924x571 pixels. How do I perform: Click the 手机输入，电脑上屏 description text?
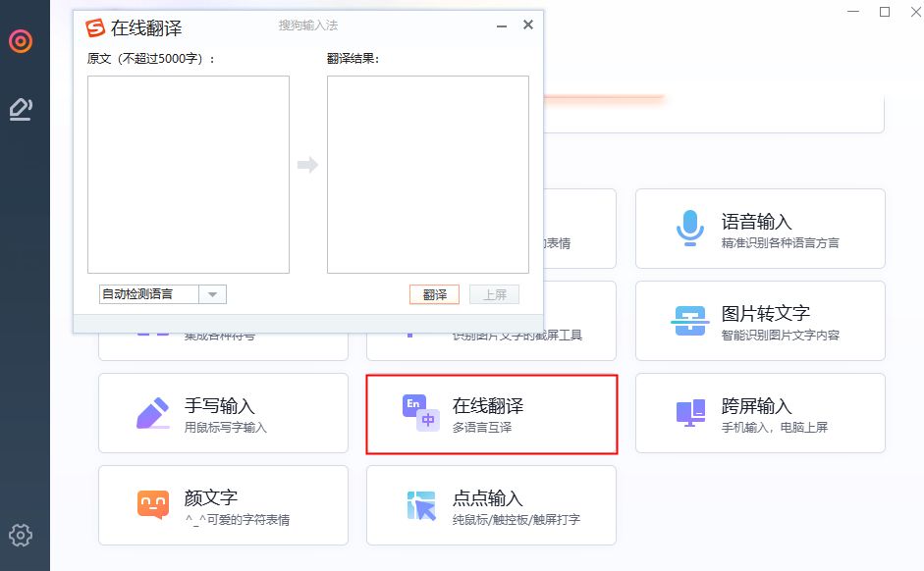(x=775, y=428)
